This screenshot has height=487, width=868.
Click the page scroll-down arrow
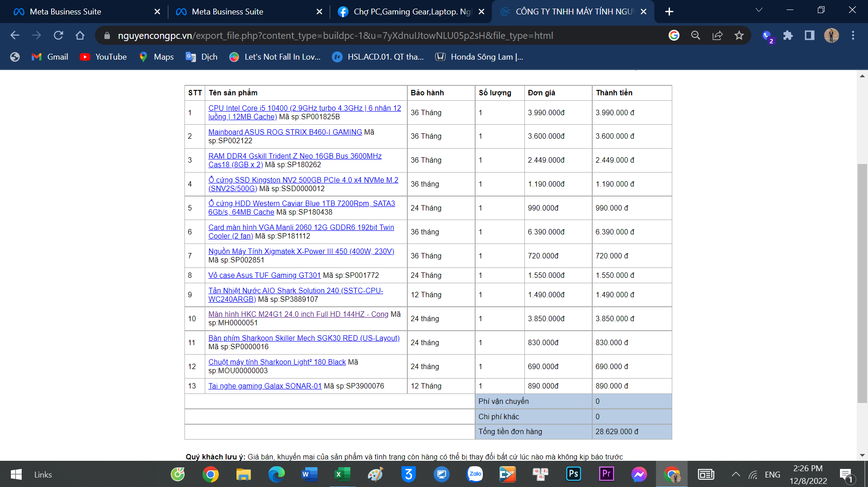[x=862, y=455]
